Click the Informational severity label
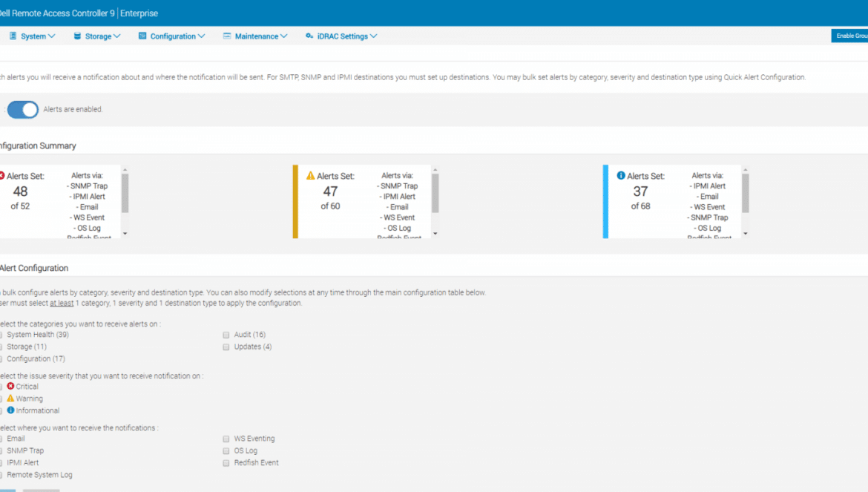This screenshot has height=492, width=868. tap(38, 410)
